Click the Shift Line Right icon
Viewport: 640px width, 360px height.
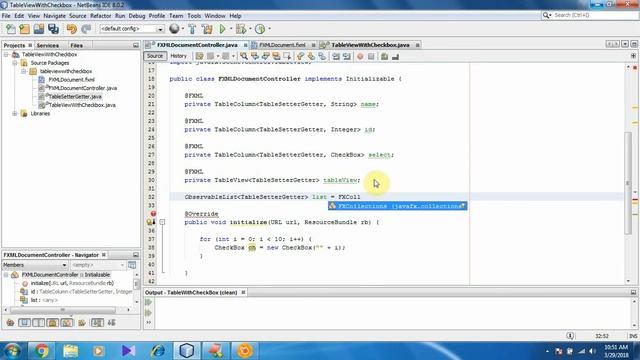(x=347, y=56)
